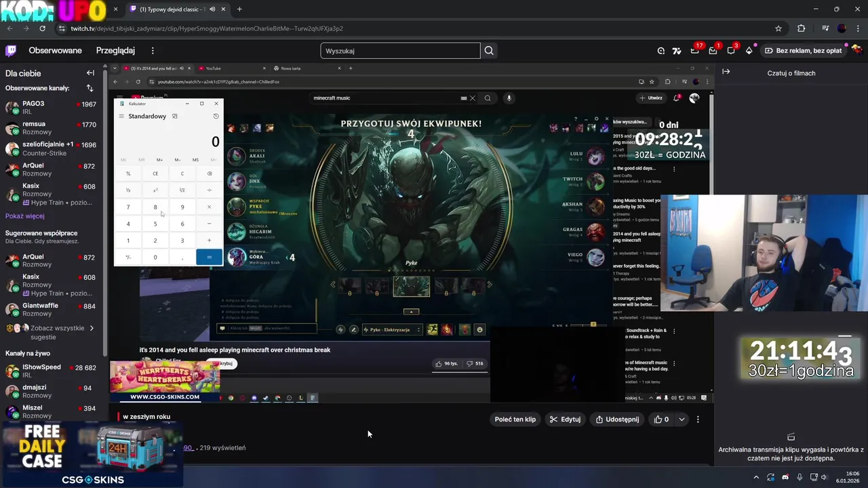
Task: Open remsua channel in followed list
Action: [51, 128]
